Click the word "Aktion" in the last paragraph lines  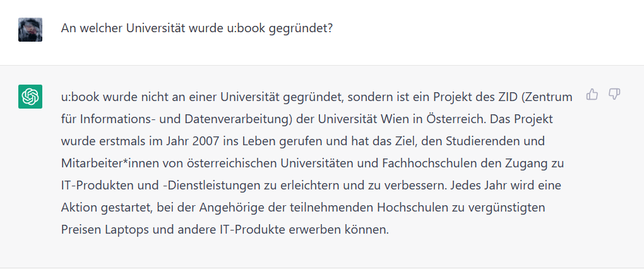point(78,207)
